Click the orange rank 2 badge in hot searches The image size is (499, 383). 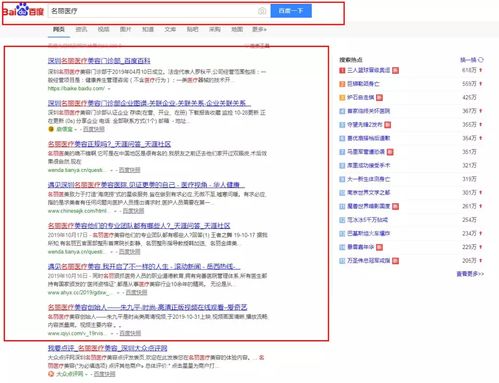click(x=342, y=84)
